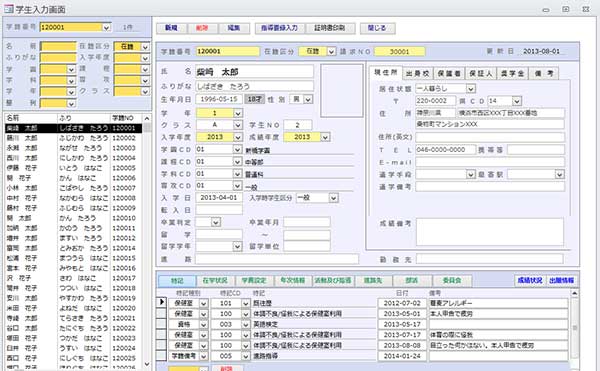
Task: Open the 卒業判定 dropdown
Action: pos(216,222)
